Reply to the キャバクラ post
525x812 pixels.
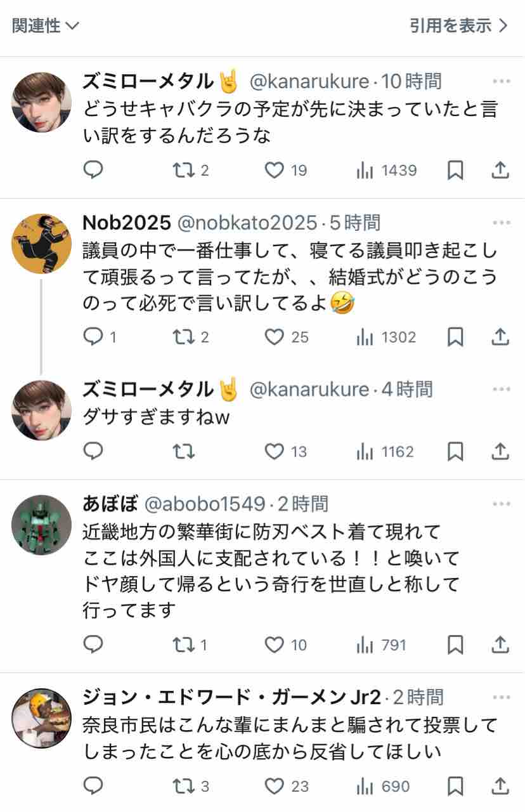[93, 170]
